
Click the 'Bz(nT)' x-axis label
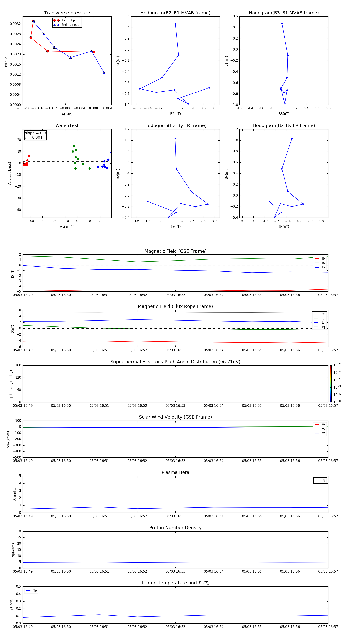(175, 227)
